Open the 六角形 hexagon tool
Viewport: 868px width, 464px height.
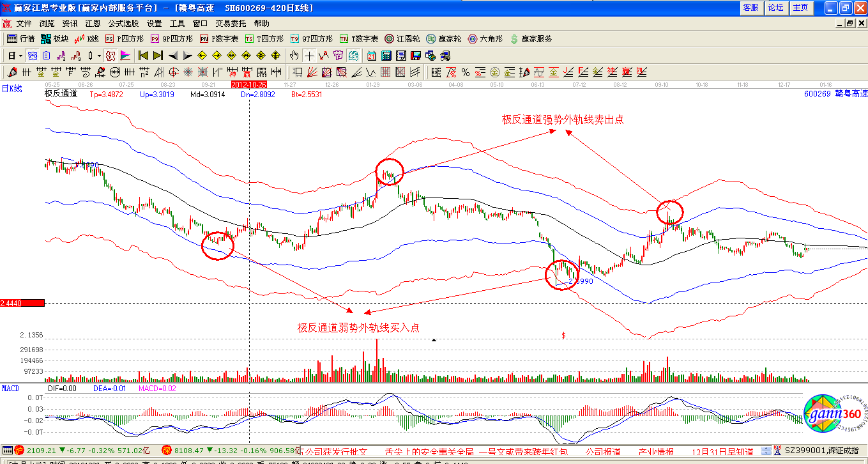click(x=485, y=39)
